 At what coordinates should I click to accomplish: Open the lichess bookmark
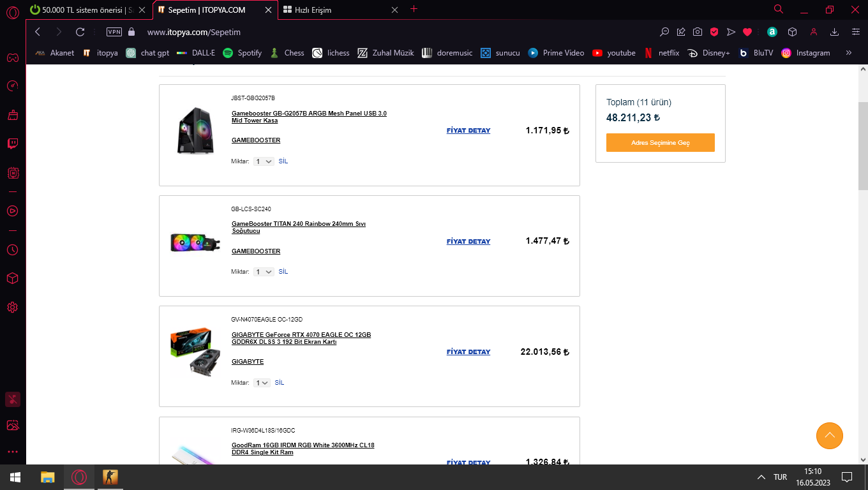tap(331, 53)
